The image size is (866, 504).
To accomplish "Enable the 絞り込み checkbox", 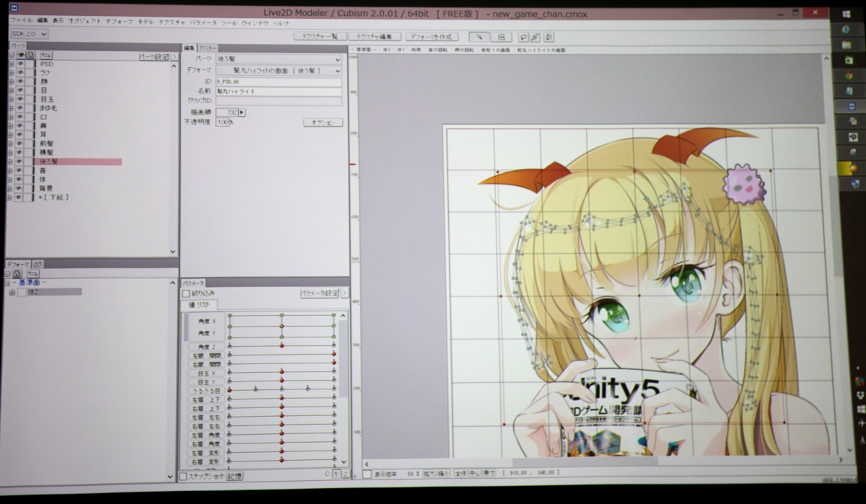I will tap(185, 293).
